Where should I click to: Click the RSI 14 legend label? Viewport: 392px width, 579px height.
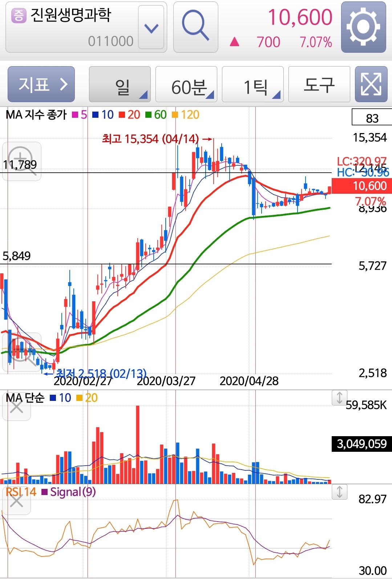coord(21,492)
